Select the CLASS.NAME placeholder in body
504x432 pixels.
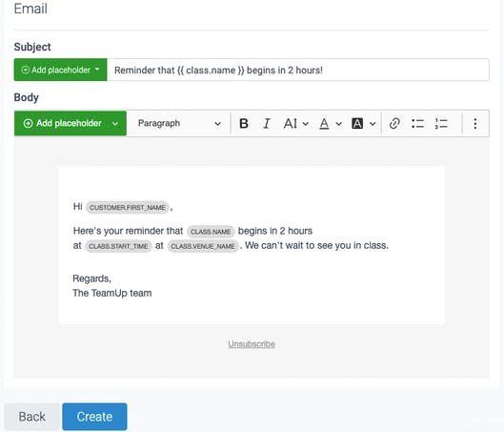pos(211,232)
